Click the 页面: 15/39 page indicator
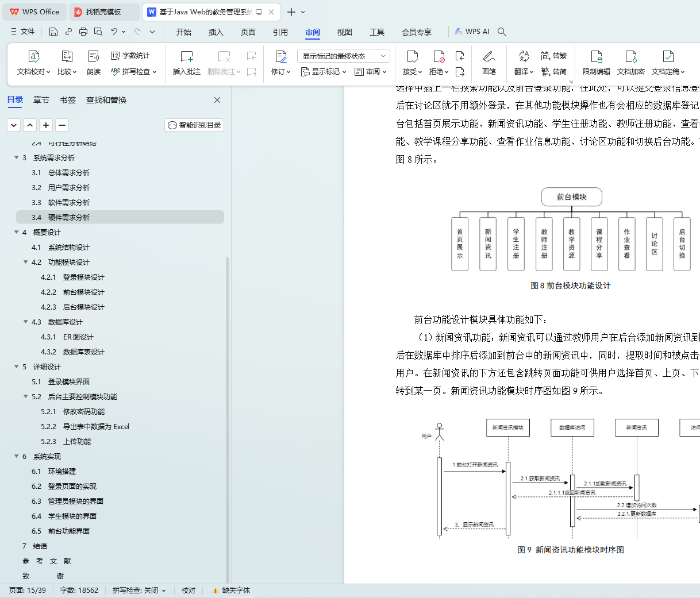Viewport: 700px width, 598px height. (28, 591)
